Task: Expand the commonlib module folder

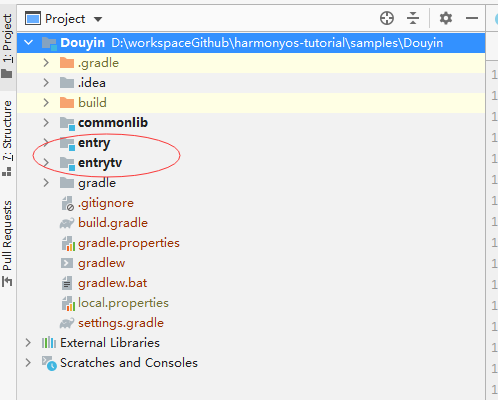Action: 46,123
